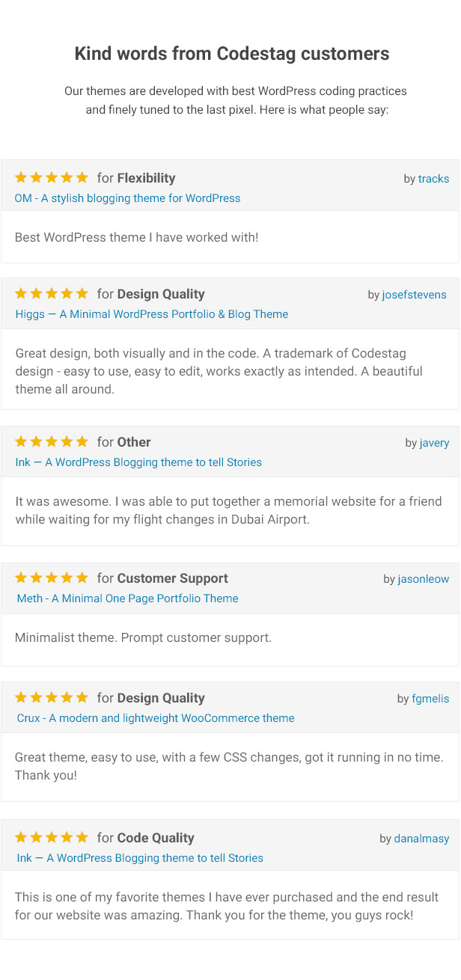Click the star rating for the Other review

coord(52,441)
